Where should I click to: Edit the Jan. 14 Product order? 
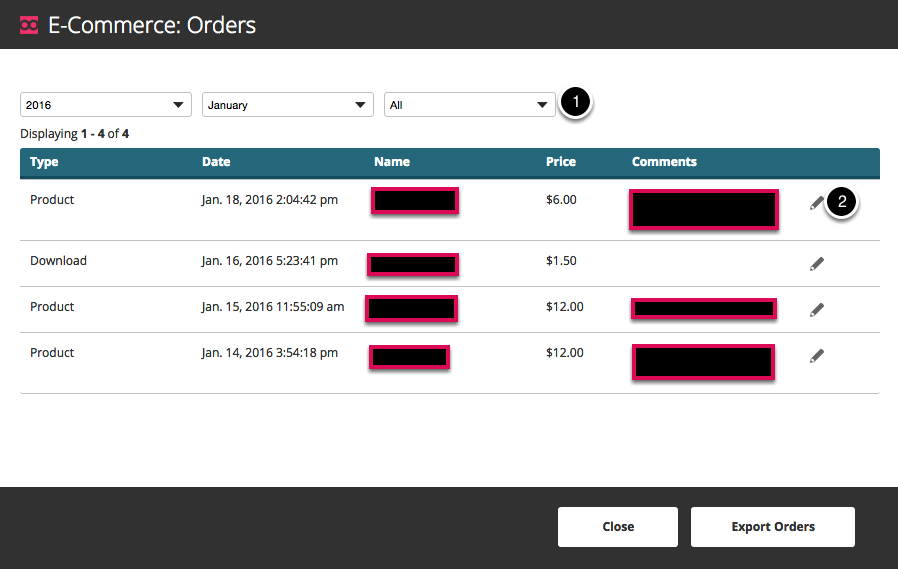(817, 356)
